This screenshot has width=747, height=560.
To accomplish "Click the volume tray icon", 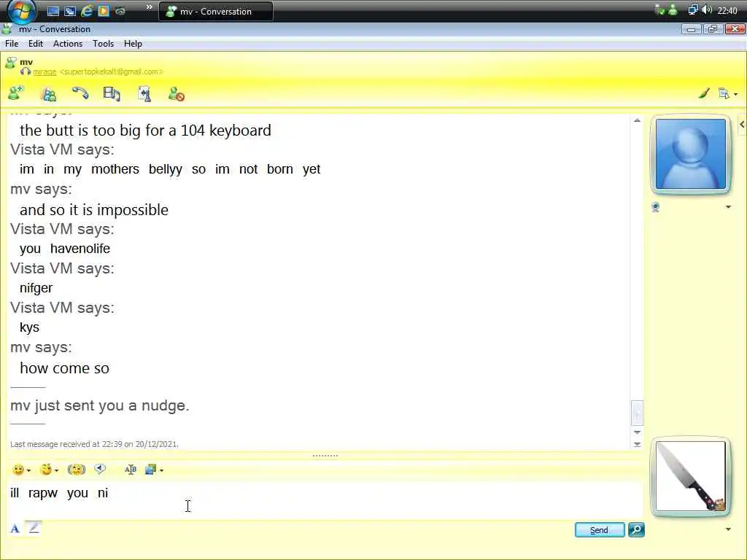I will click(707, 10).
